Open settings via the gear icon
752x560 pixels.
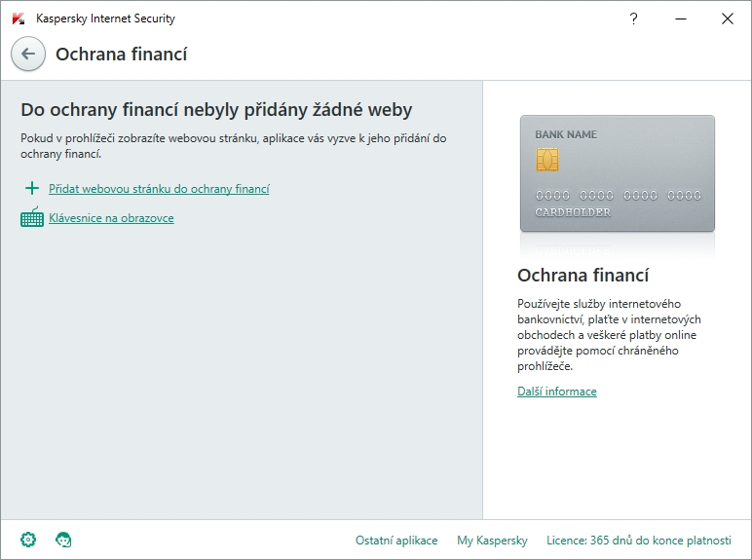click(28, 540)
